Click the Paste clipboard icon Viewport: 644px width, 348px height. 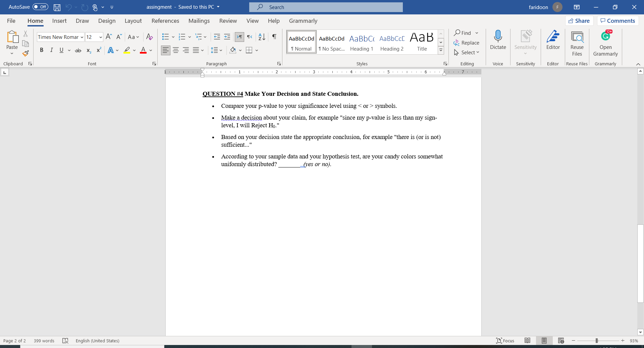pyautogui.click(x=12, y=37)
